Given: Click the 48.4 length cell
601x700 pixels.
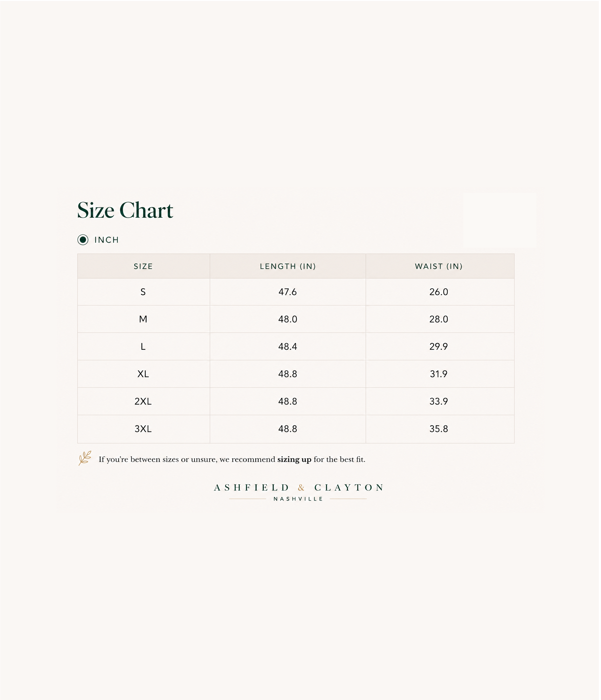Looking at the screenshot, I should pyautogui.click(x=288, y=346).
